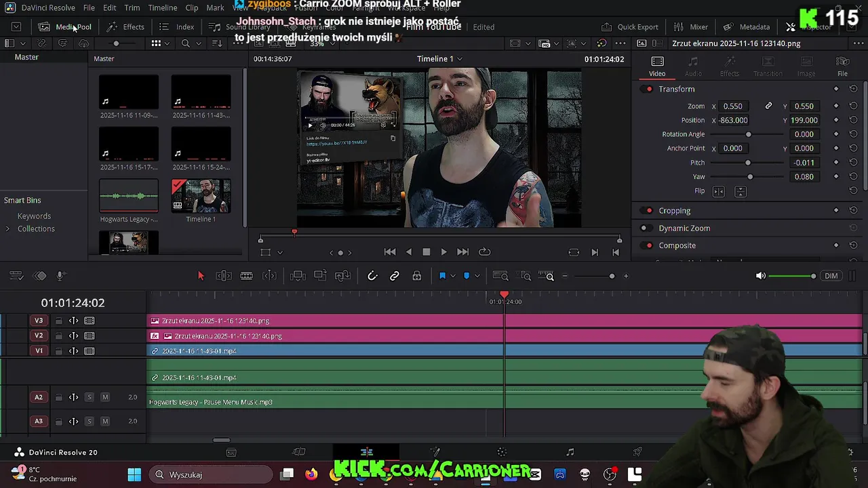Open media pool sort order dropdown
The image size is (868, 488).
pyautogui.click(x=217, y=43)
